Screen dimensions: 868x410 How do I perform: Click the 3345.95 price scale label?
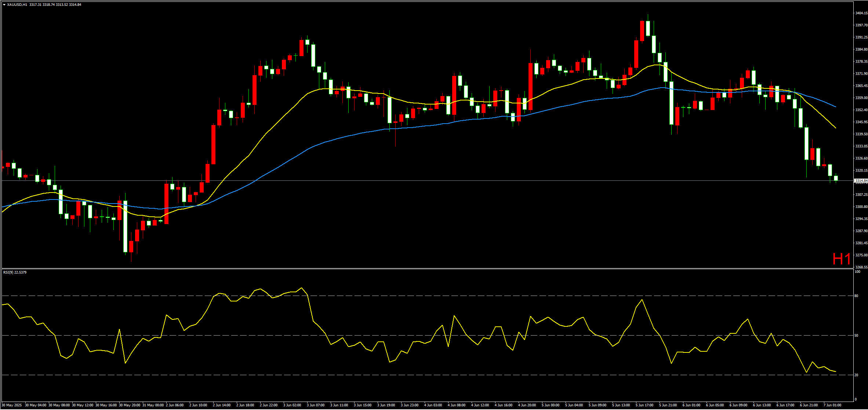(861, 122)
